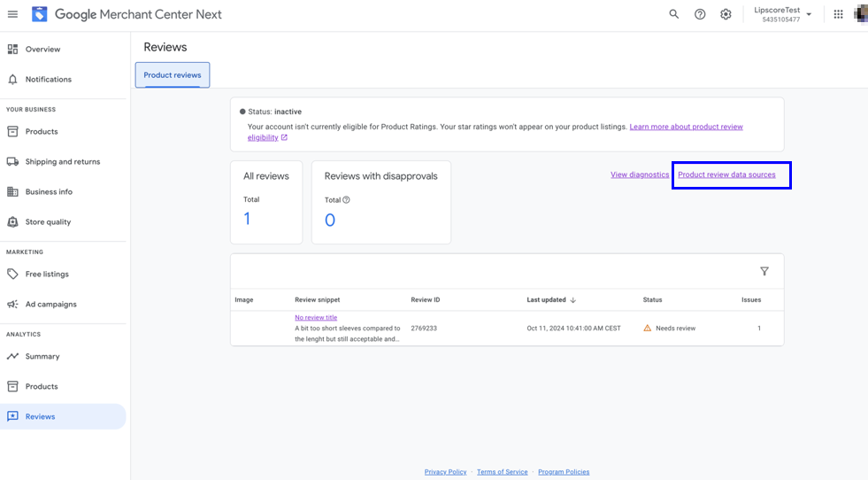Open Product review data sources link
Viewport: 868px width, 480px height.
726,174
